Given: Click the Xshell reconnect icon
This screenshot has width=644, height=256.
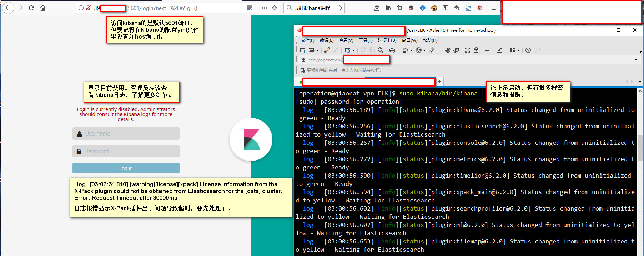Looking at the screenshot, I should click(x=327, y=50).
